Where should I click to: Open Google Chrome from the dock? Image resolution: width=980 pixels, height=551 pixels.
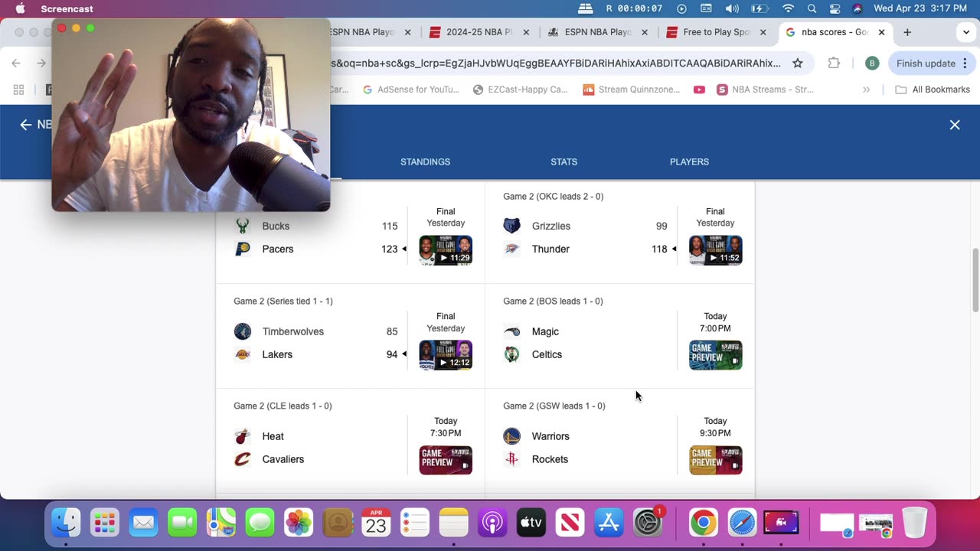pyautogui.click(x=703, y=523)
